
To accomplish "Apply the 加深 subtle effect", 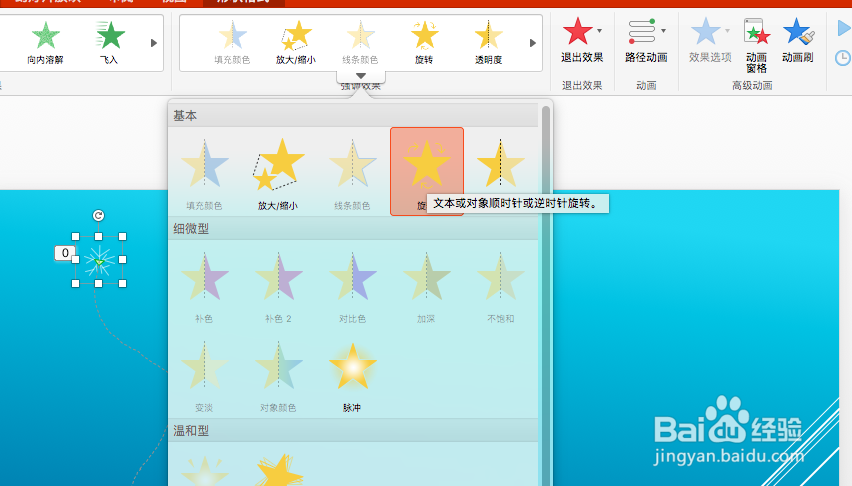I will click(427, 286).
